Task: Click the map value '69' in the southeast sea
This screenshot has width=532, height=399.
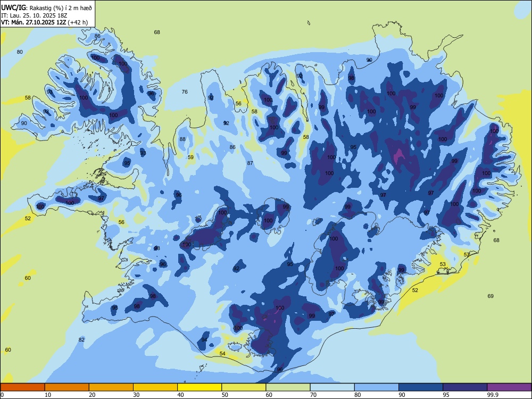Action: [491, 296]
